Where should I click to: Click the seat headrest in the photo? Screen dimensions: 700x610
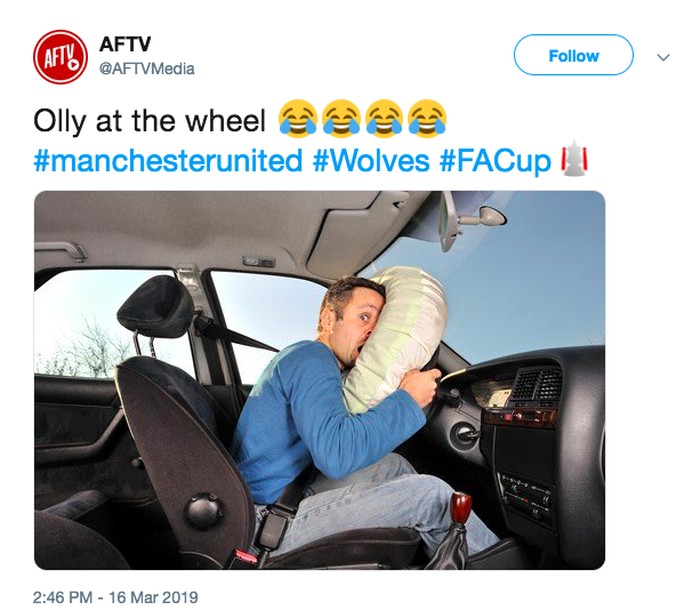(156, 306)
